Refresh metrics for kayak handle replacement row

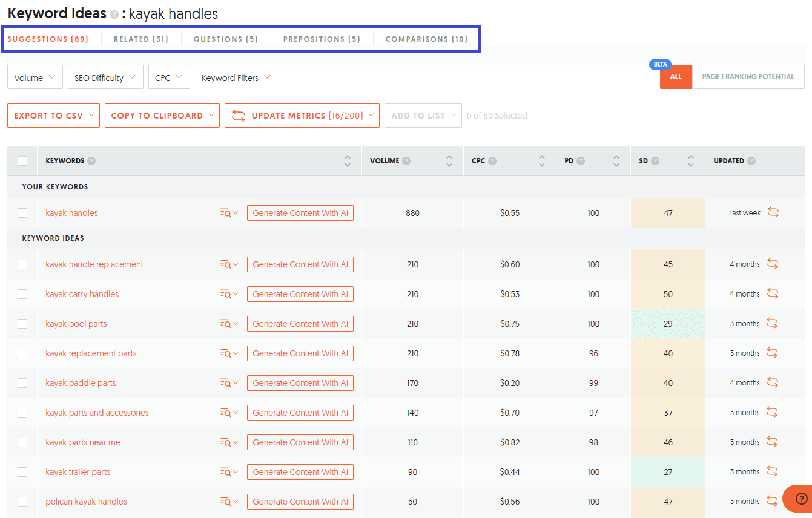point(773,264)
